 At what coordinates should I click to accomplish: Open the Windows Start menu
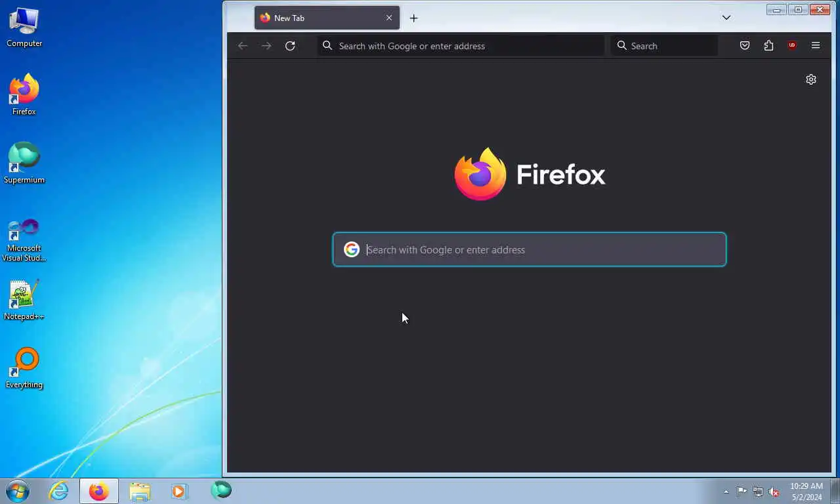pos(18,491)
